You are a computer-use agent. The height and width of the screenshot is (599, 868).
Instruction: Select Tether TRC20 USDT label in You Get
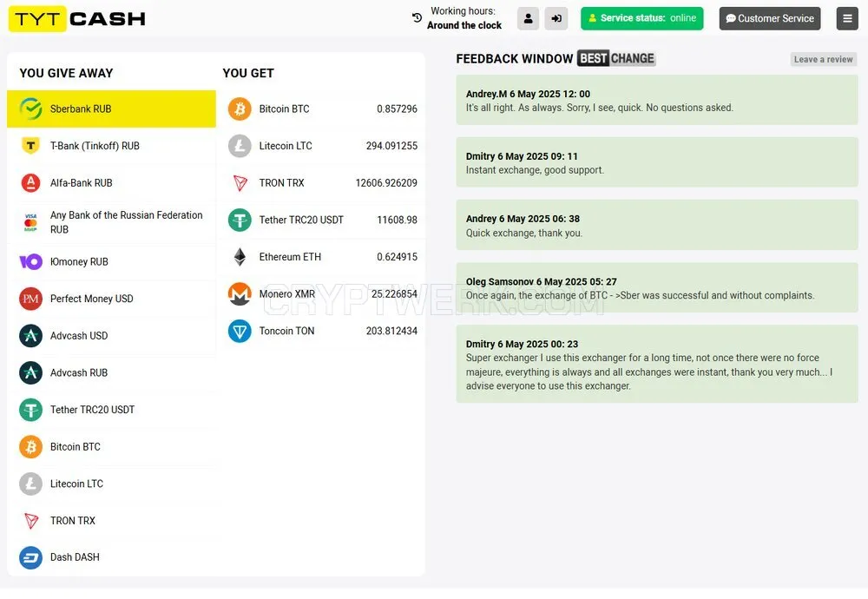(301, 220)
